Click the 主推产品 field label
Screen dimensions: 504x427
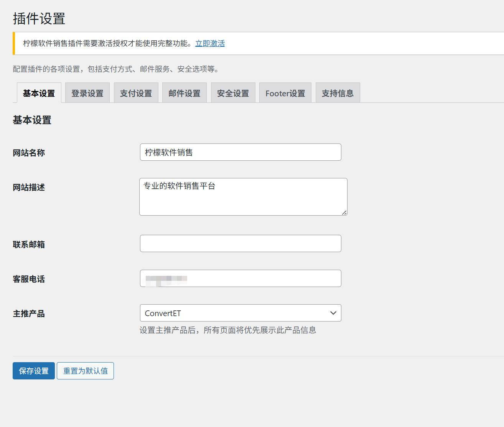(x=29, y=314)
